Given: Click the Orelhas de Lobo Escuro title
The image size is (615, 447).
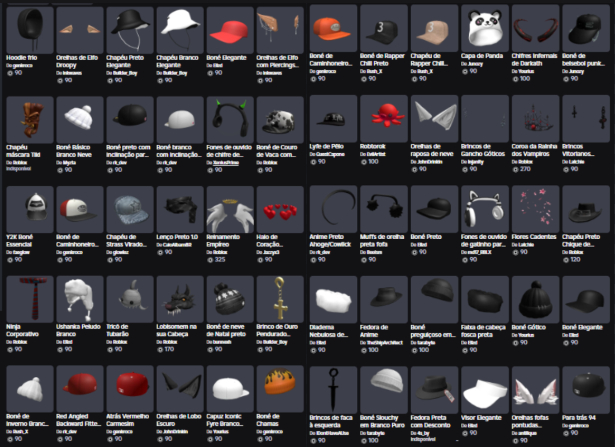Looking at the screenshot, I should (x=179, y=420).
